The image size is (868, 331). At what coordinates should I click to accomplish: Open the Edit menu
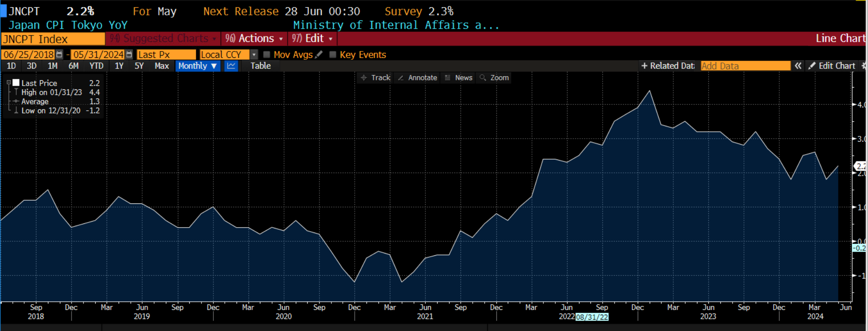tap(313, 39)
